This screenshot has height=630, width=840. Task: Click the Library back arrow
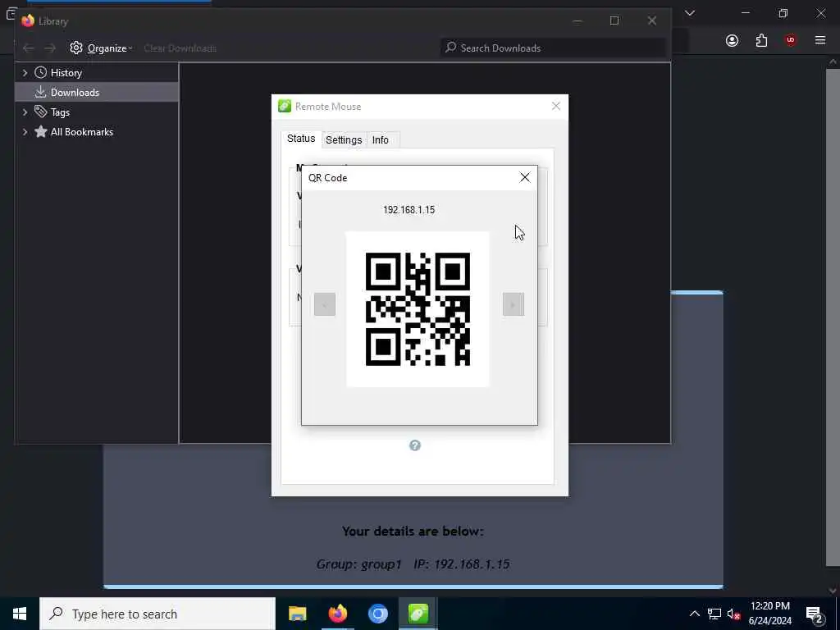tap(29, 48)
